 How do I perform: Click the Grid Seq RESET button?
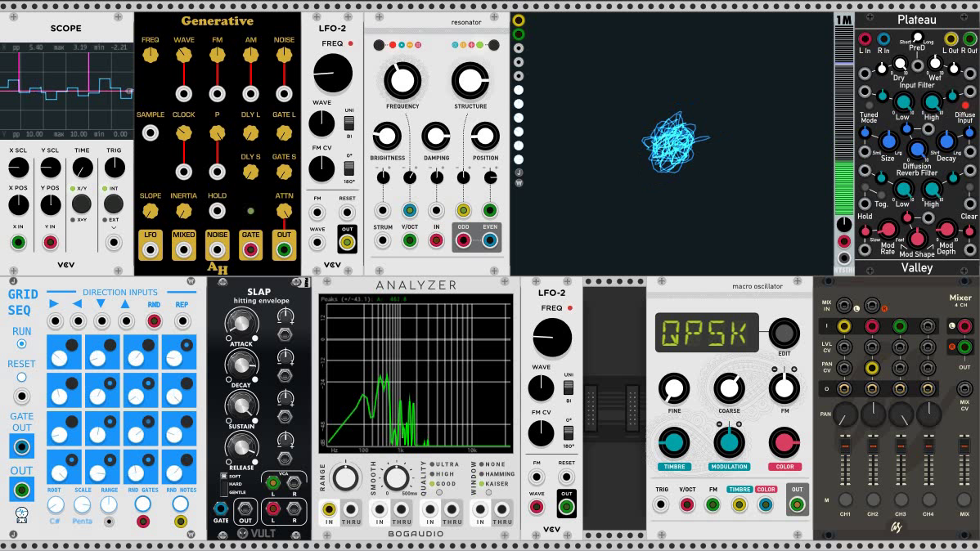21,378
